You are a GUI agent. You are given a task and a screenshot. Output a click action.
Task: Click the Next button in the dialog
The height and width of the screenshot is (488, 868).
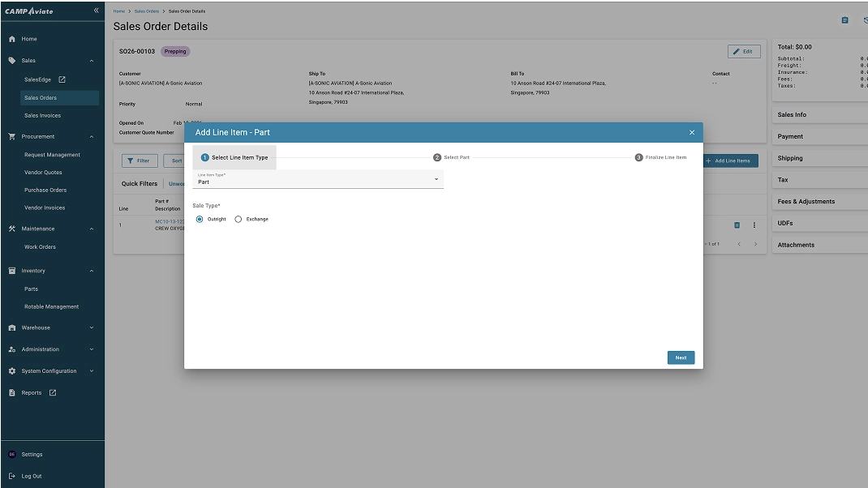(681, 357)
